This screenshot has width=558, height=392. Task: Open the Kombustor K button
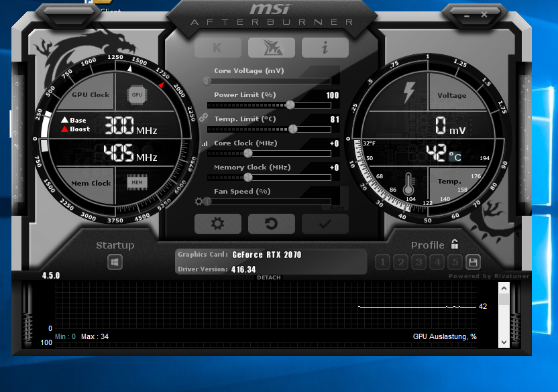pos(218,48)
